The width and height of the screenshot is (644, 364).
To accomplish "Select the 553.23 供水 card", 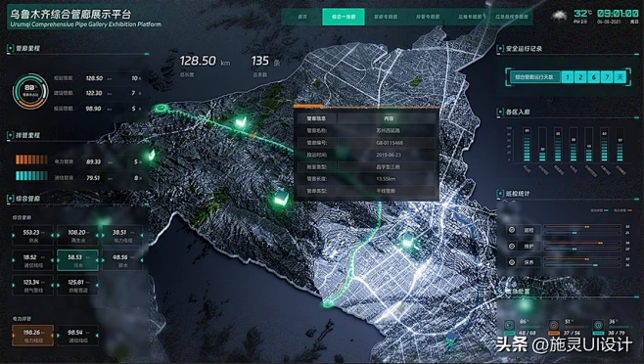I will pos(33,236).
